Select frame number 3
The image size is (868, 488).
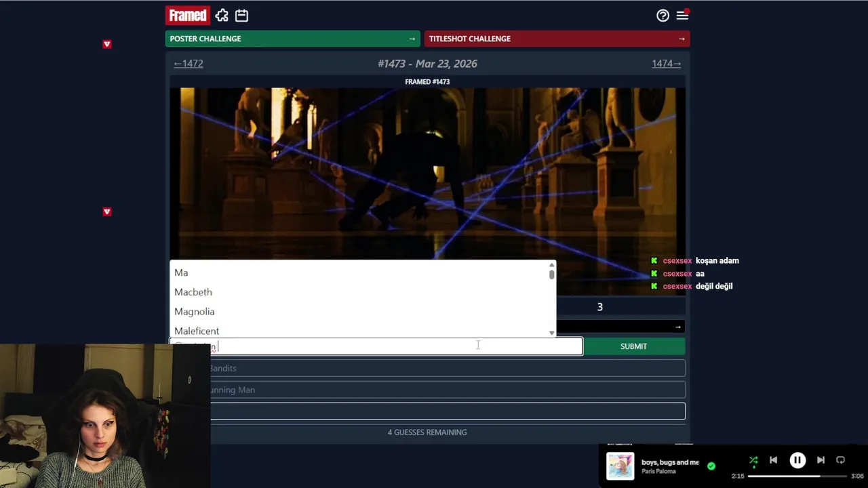(599, 307)
